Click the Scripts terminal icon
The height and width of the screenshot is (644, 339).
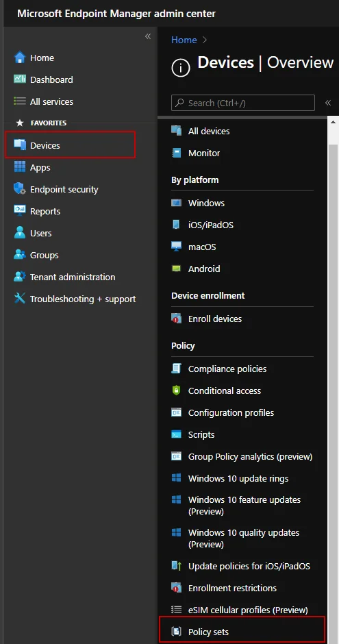177,434
